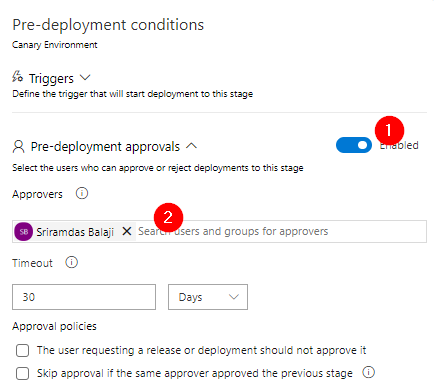Click the SB avatar of Sriramdas Balaji
This screenshot has height=387, width=435.
tap(24, 231)
